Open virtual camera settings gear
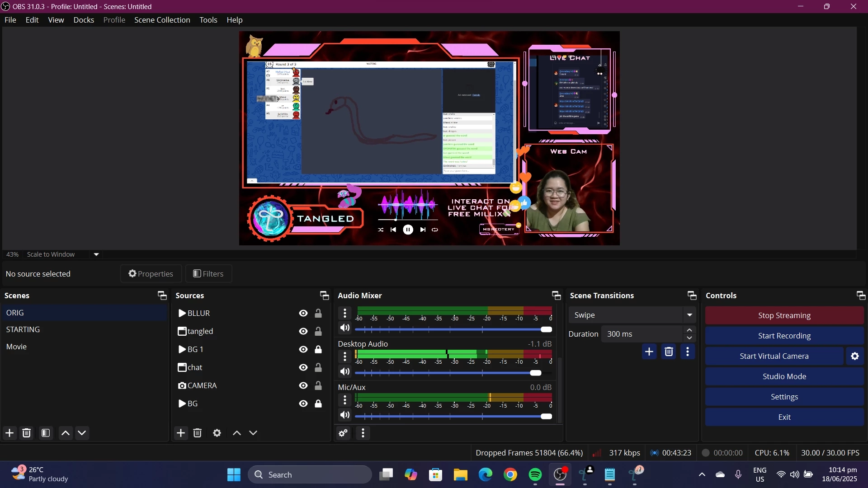 click(855, 356)
